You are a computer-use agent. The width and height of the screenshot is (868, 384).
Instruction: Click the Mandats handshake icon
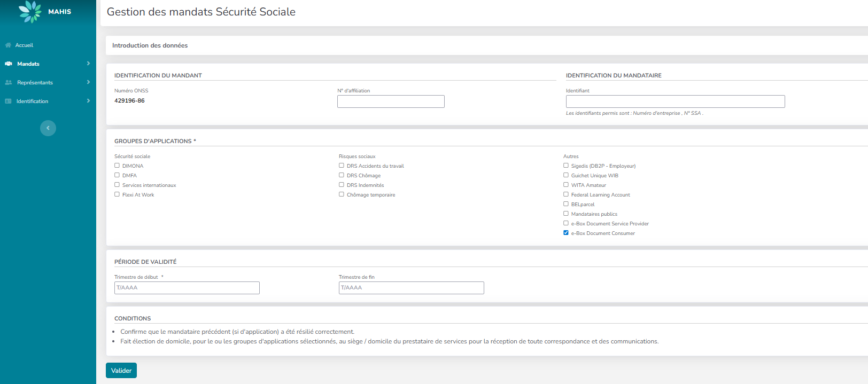(9, 64)
